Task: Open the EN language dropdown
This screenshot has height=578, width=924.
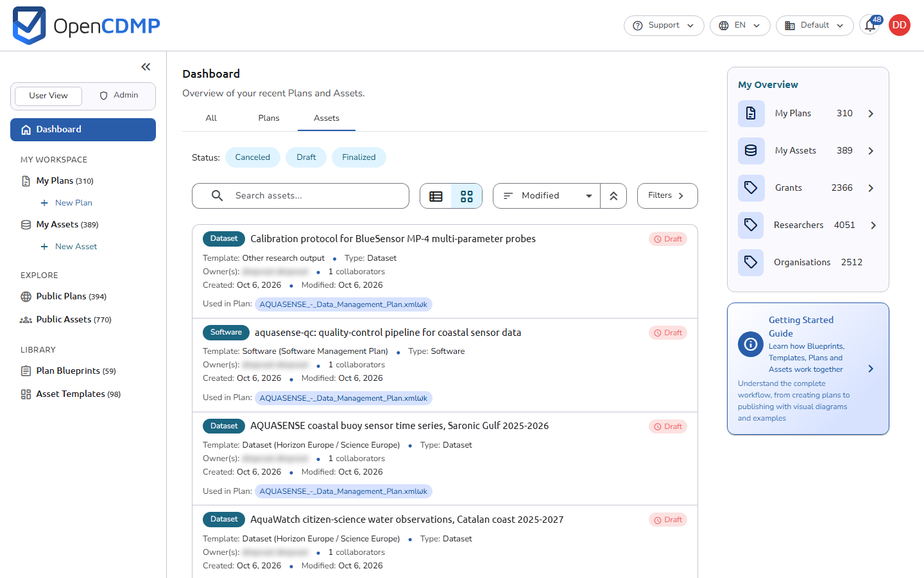Action: tap(740, 26)
